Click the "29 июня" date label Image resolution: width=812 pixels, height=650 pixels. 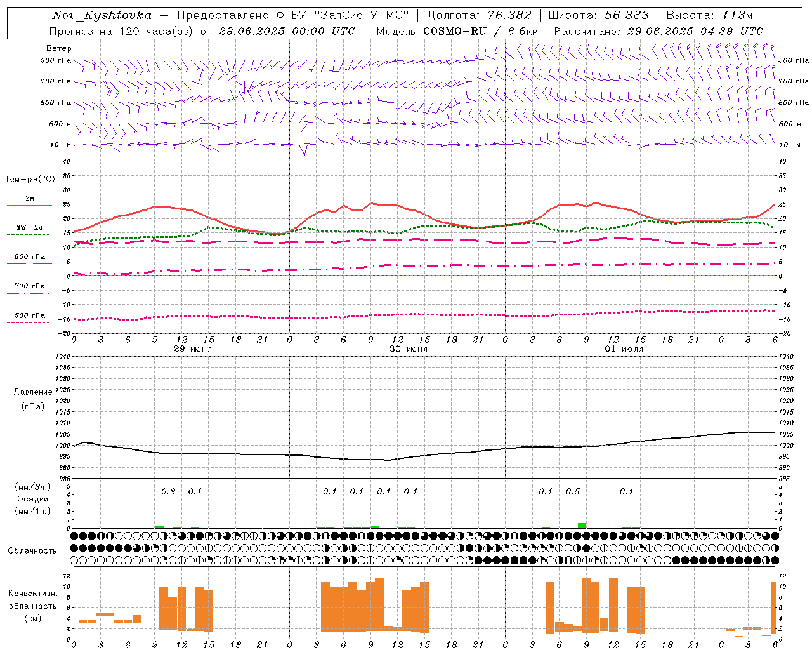click(193, 349)
